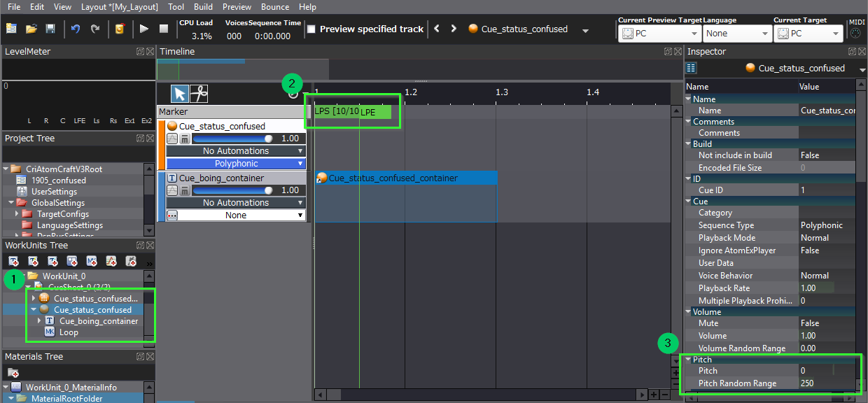Select the Loop marker item in WorkUnits Tree
This screenshot has height=403, width=868.
(69, 332)
